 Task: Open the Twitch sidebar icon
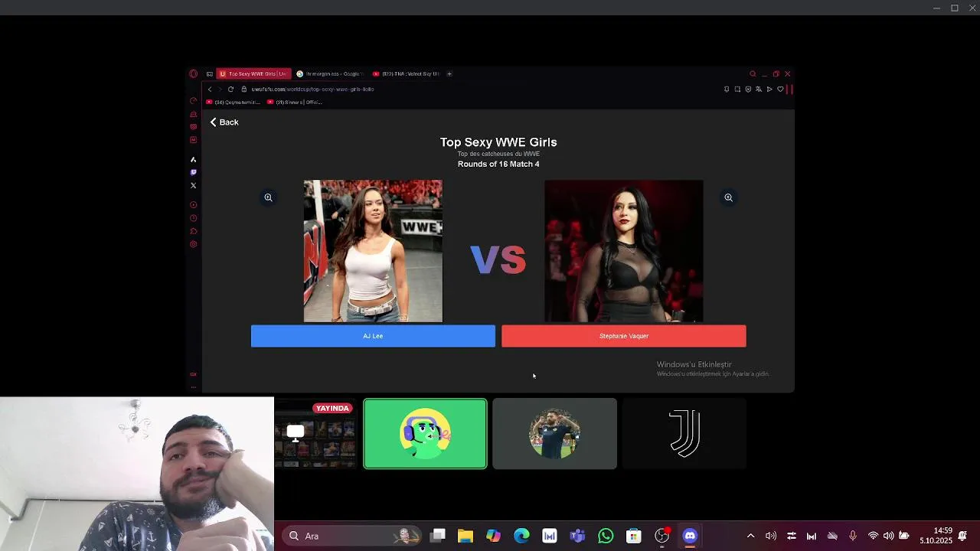click(x=193, y=172)
